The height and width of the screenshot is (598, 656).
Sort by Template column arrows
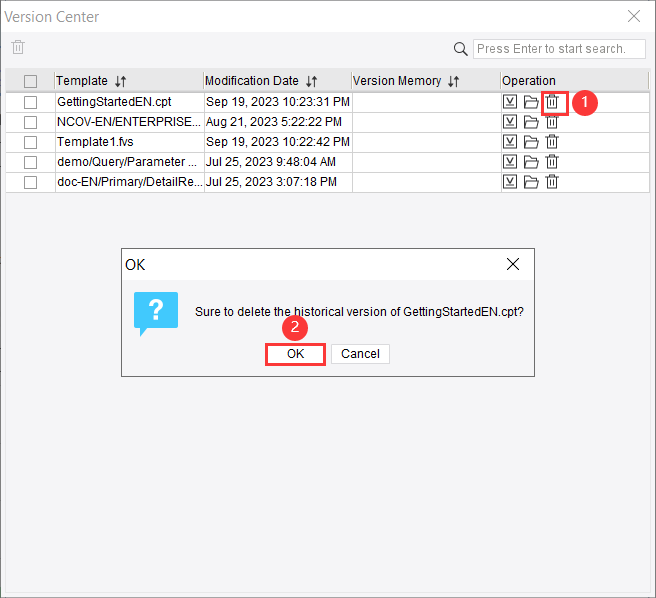pos(120,81)
